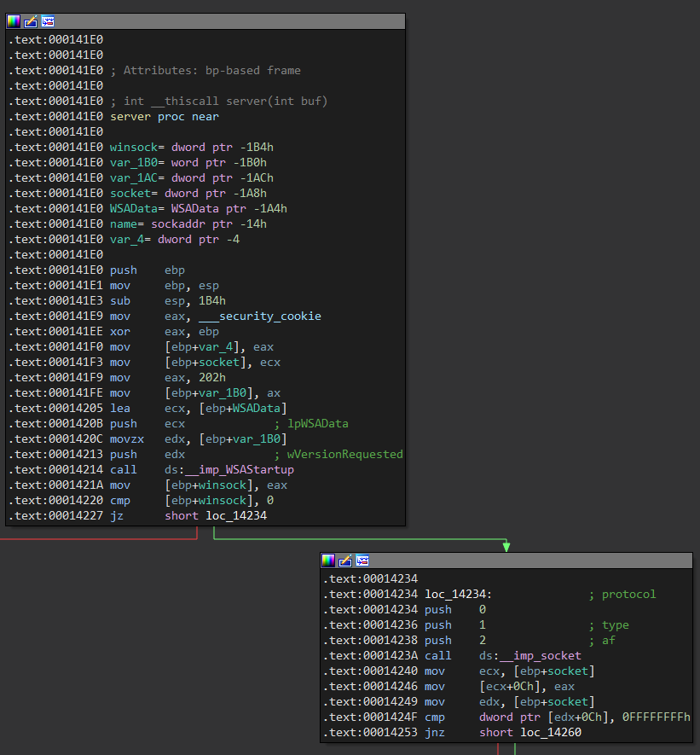Click the "loc_14234:" label in the lower block
This screenshot has width=700, height=755.
459,594
